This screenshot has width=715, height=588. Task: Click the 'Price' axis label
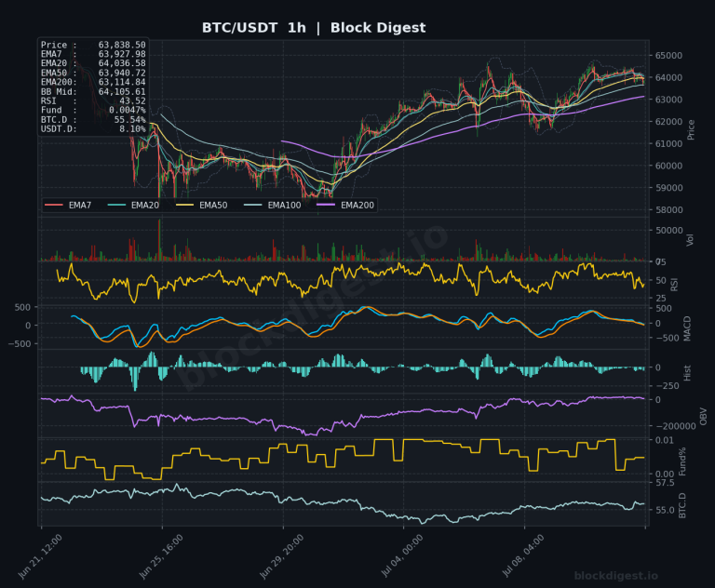pos(691,130)
